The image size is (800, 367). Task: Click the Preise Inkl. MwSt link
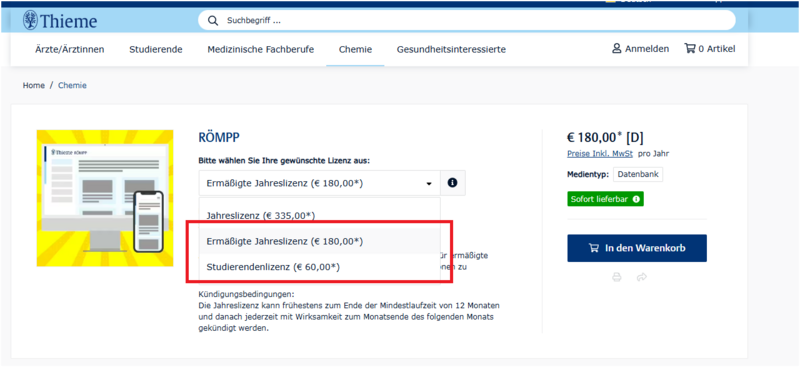[x=600, y=154]
